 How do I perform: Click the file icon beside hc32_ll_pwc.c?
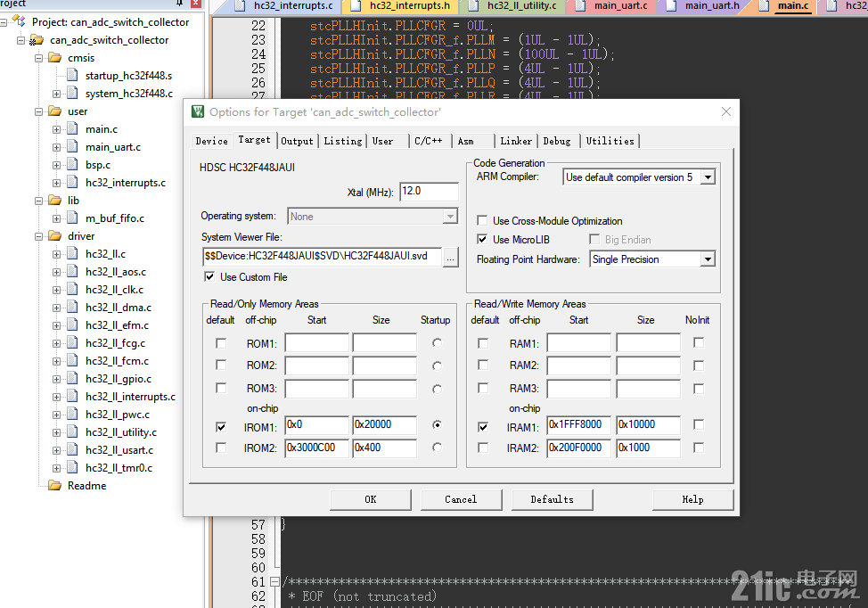point(72,415)
